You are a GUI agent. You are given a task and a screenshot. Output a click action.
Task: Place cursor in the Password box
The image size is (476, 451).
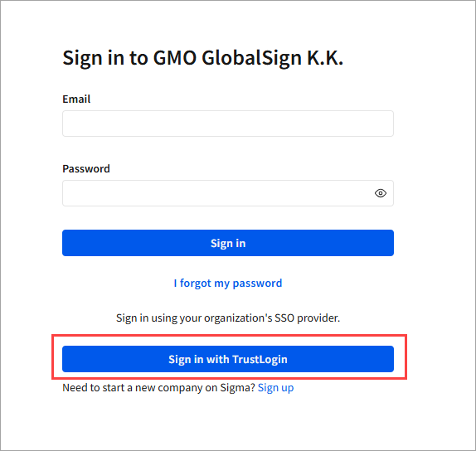(x=228, y=193)
